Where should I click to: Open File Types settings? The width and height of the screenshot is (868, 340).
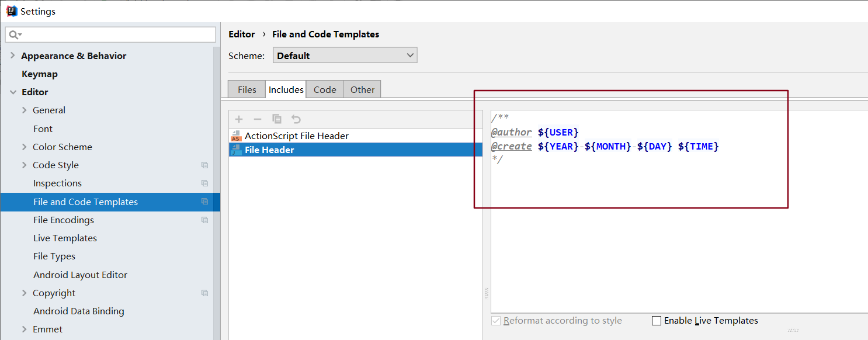click(54, 256)
